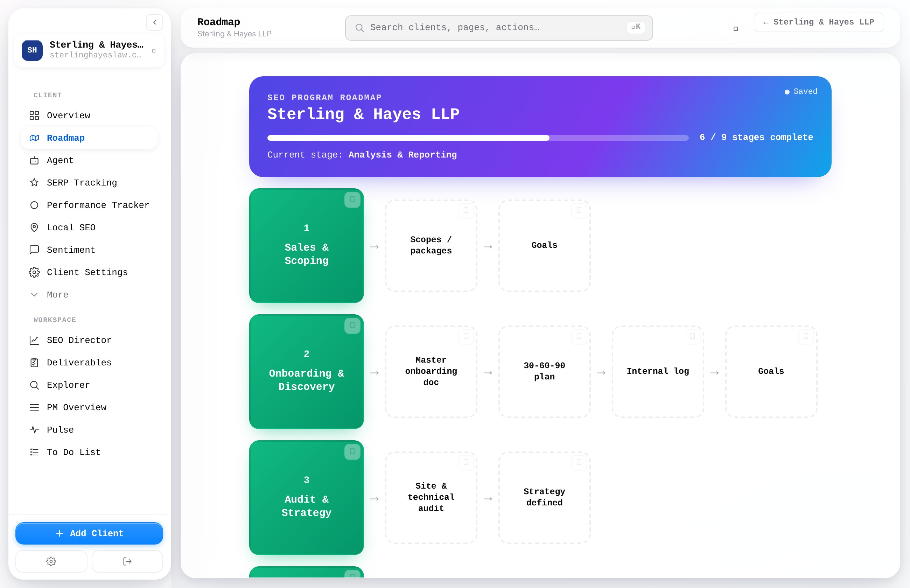This screenshot has width=910, height=588.
Task: Toggle Onboarding & Discovery stage checkbox
Action: tap(352, 325)
